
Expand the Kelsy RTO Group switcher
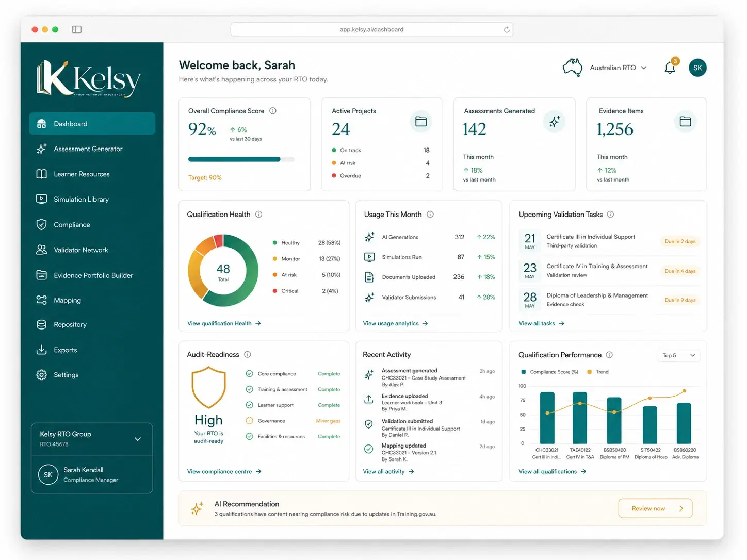pyautogui.click(x=92, y=439)
